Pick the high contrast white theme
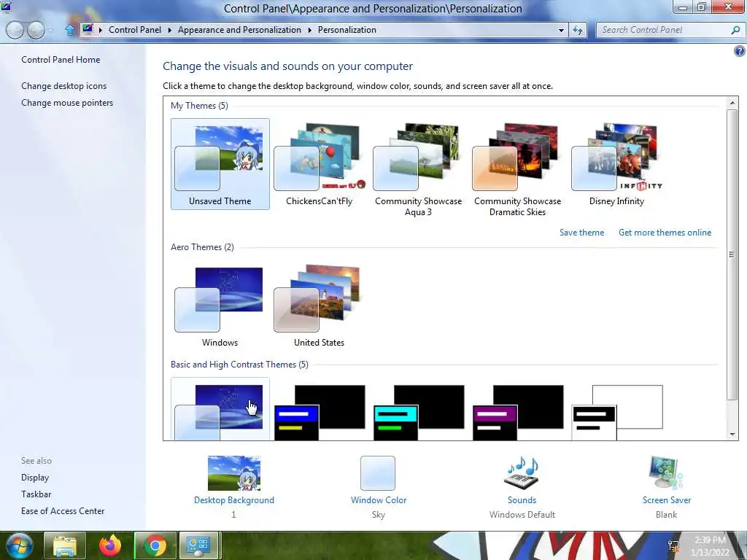 tap(617, 413)
